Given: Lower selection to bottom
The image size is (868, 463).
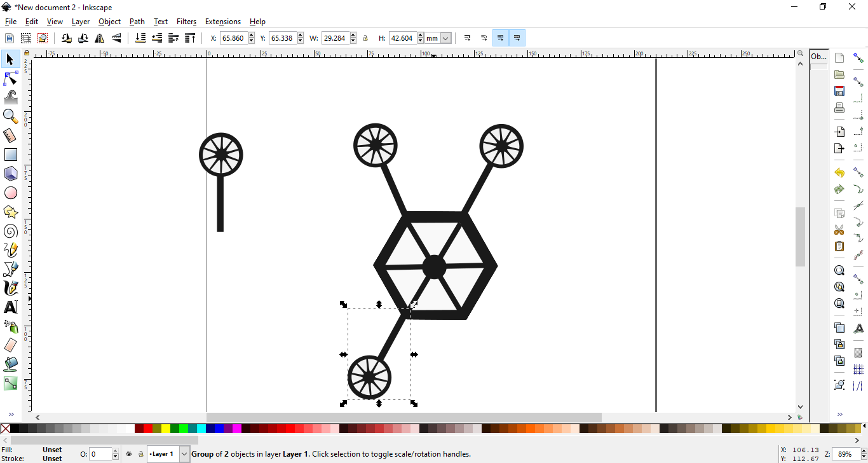Looking at the screenshot, I should point(140,38).
